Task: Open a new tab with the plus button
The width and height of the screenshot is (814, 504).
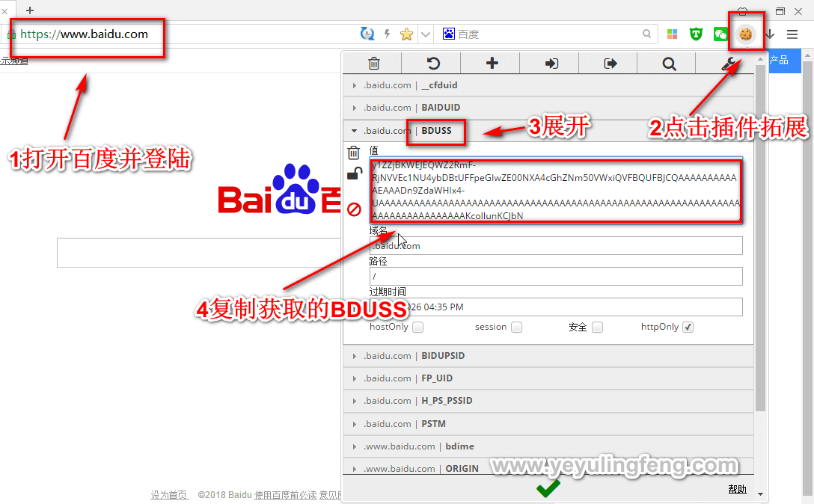Action: tap(30, 10)
